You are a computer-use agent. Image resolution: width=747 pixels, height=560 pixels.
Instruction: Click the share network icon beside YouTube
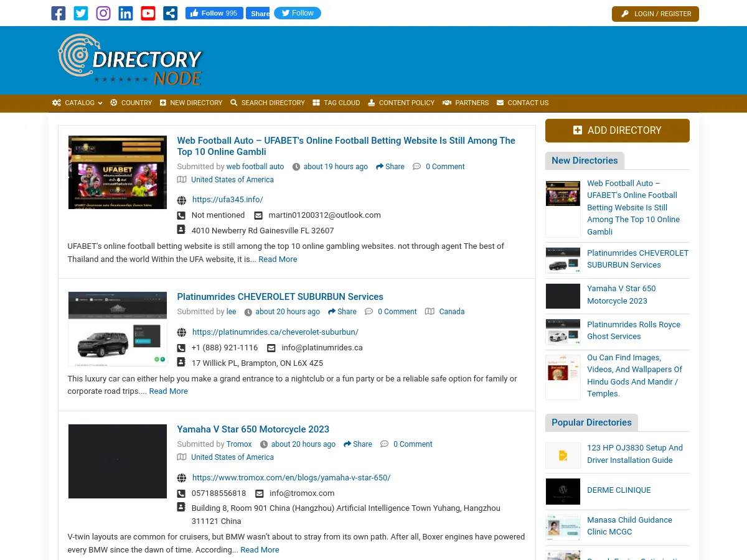pyautogui.click(x=170, y=13)
